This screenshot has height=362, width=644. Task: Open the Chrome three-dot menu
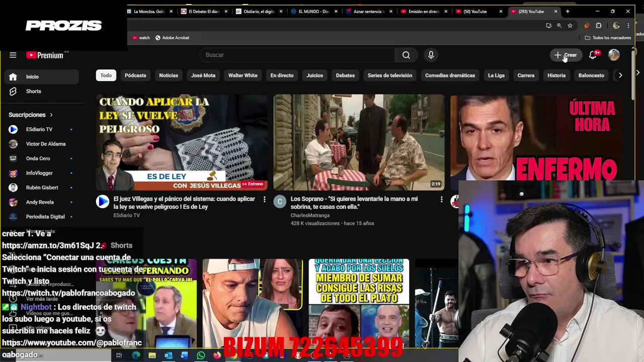tap(629, 25)
